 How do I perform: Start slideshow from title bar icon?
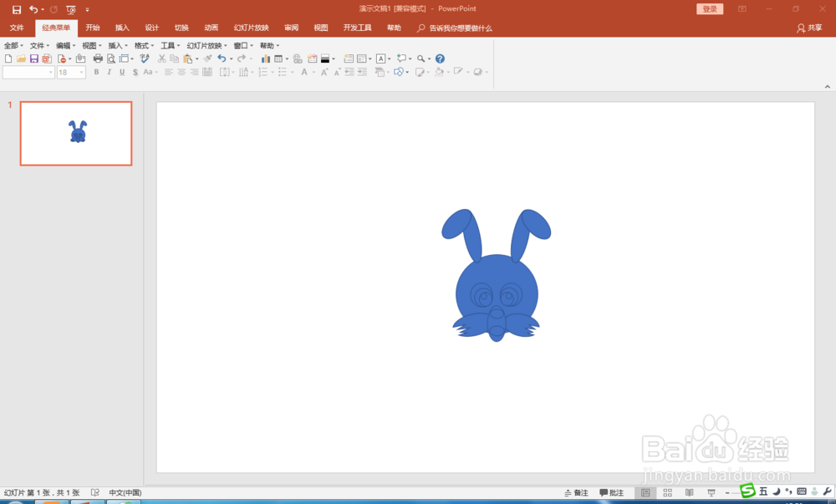click(x=71, y=9)
